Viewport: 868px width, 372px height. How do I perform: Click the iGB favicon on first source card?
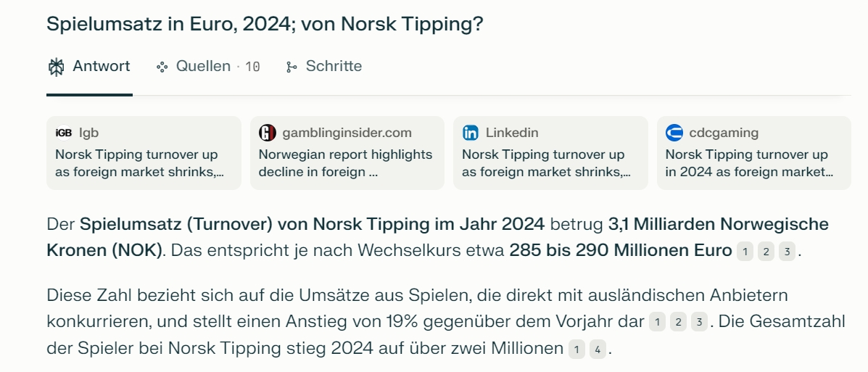[x=64, y=133]
